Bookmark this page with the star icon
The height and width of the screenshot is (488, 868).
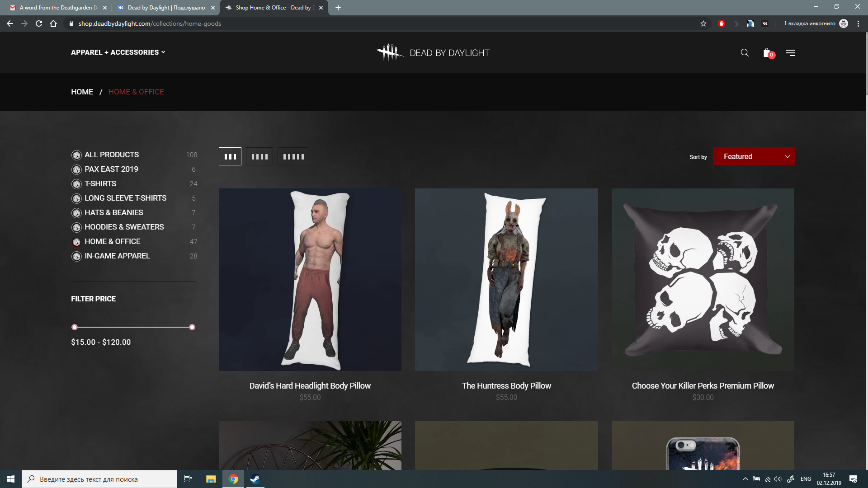coord(703,23)
